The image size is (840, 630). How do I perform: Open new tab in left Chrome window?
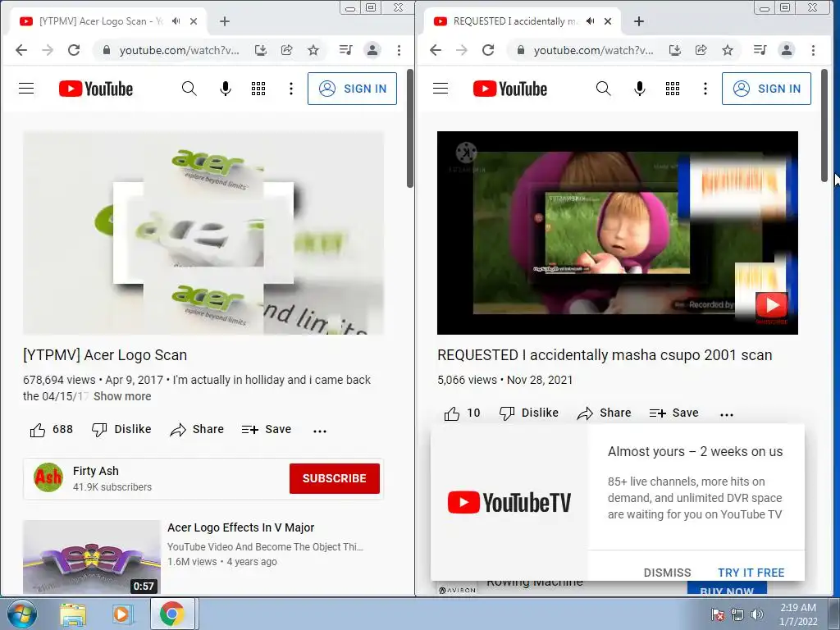225,21
